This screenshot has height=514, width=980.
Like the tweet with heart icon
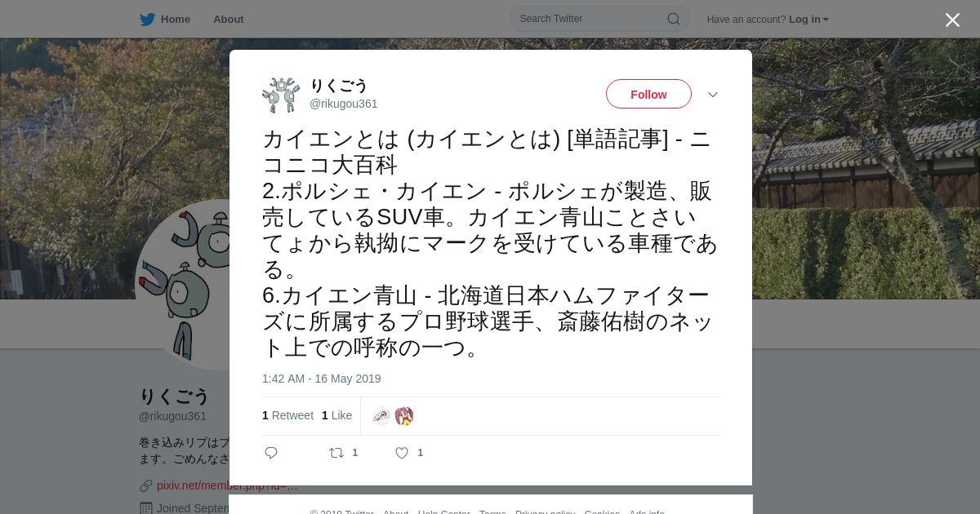(x=402, y=453)
